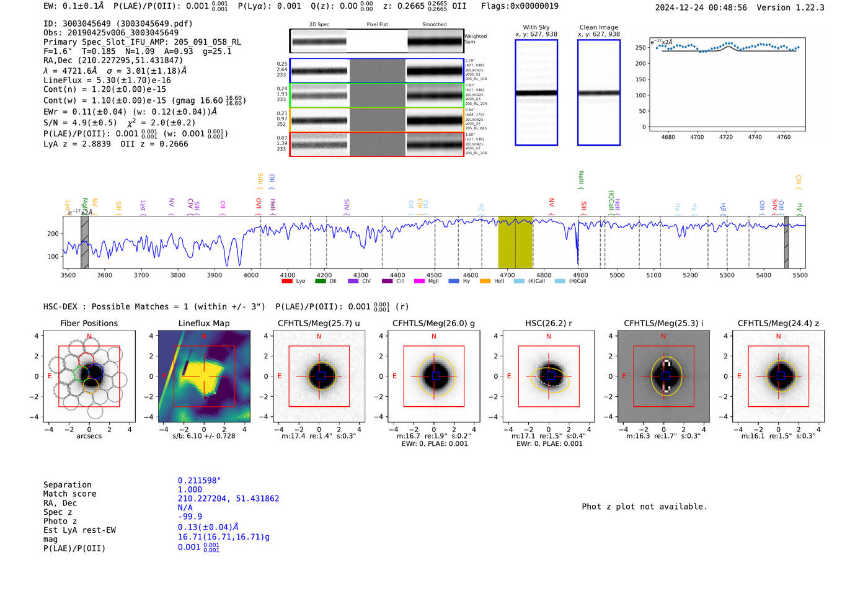Screen dimensions: 868x591
Task: Select the green-bordered 2D spectrum fiber row
Action: [377, 96]
